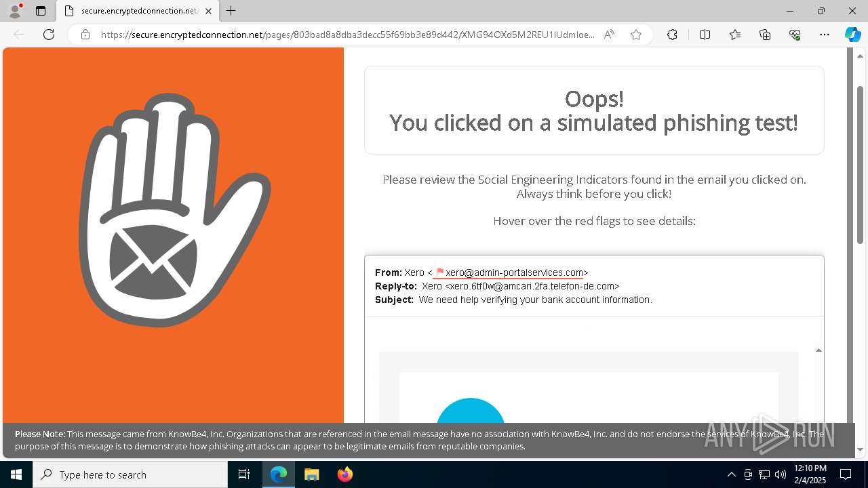The width and height of the screenshot is (868, 488).
Task: Open Microsoft Edge from taskbar
Action: (279, 474)
